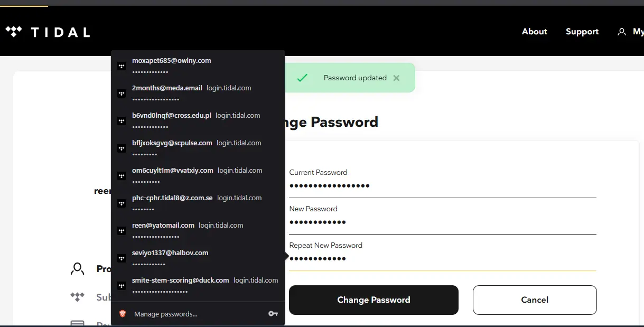Select saved login 2months@meda.email

tap(198, 92)
